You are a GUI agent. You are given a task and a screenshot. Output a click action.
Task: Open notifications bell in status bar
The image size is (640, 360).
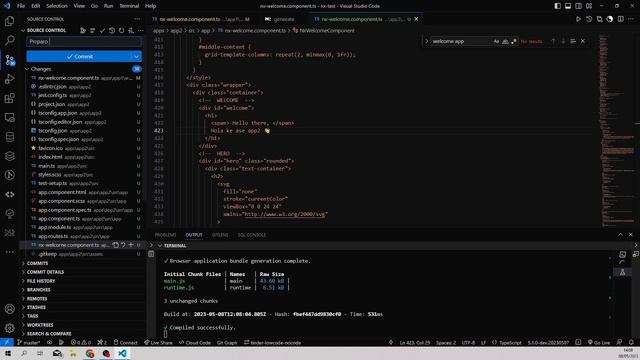point(631,342)
